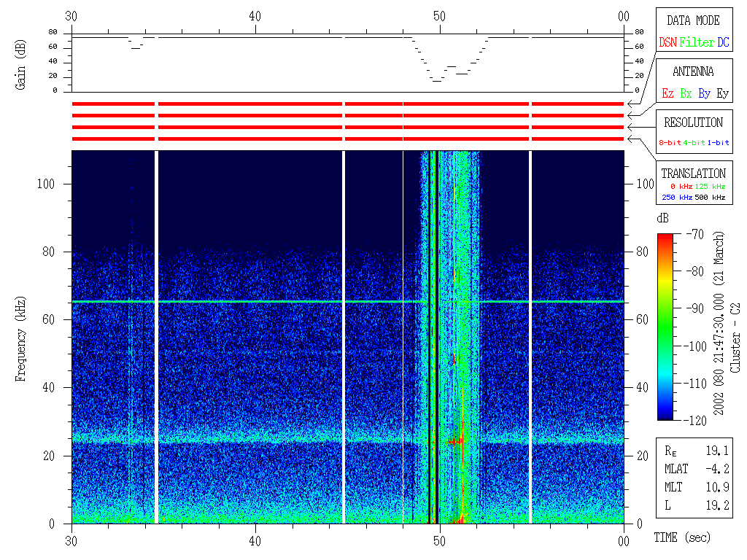747x560 pixels.
Task: Click the 4-bit resolution label
Action: pyautogui.click(x=694, y=143)
